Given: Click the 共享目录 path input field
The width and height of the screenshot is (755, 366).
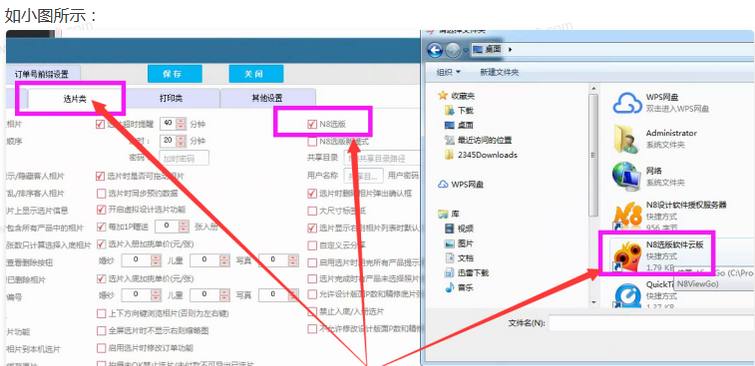Looking at the screenshot, I should tap(381, 157).
